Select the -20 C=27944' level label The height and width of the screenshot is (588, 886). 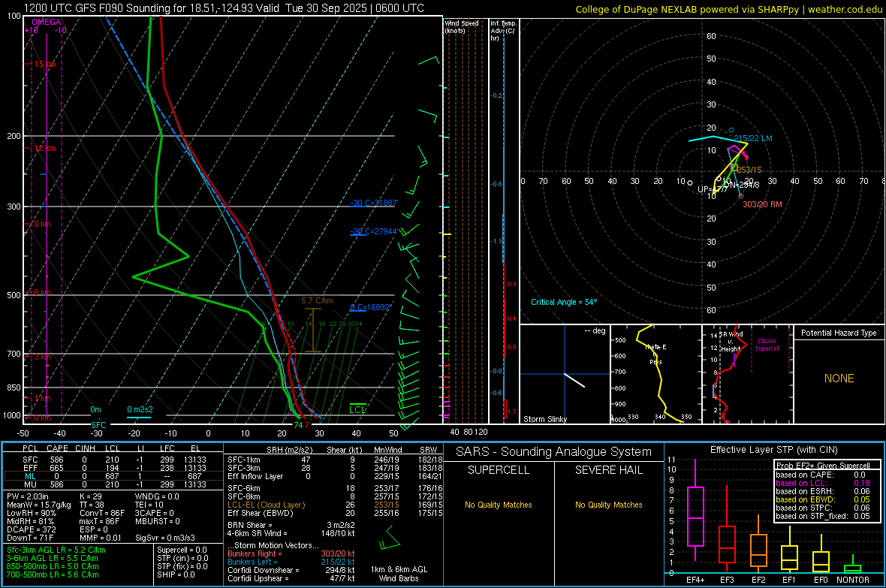click(x=374, y=231)
